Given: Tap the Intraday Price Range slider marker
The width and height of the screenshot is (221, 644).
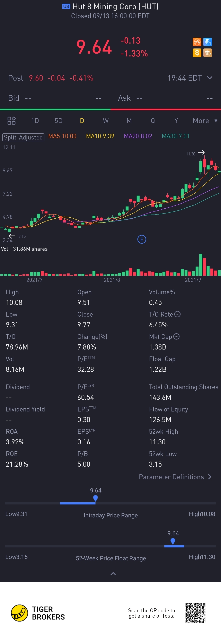Looking at the screenshot, I should pos(95,498).
